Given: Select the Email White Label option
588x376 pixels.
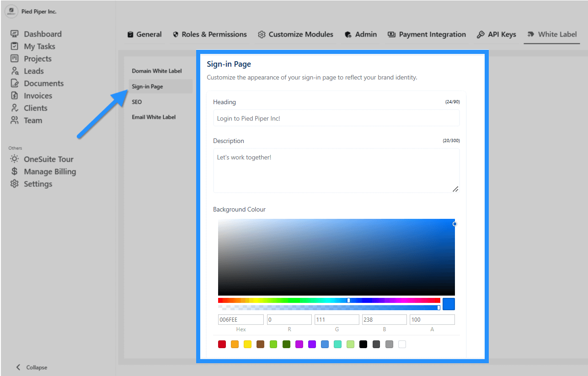Looking at the screenshot, I should coord(153,117).
